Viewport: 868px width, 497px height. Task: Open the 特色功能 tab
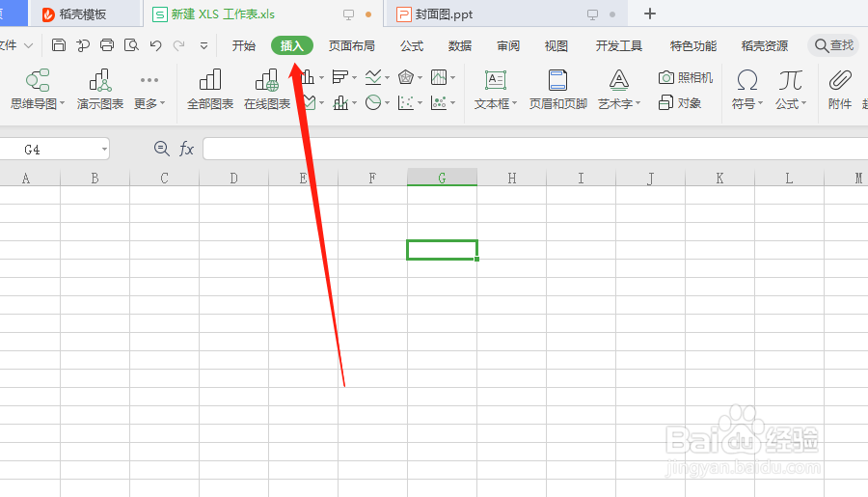coord(693,45)
